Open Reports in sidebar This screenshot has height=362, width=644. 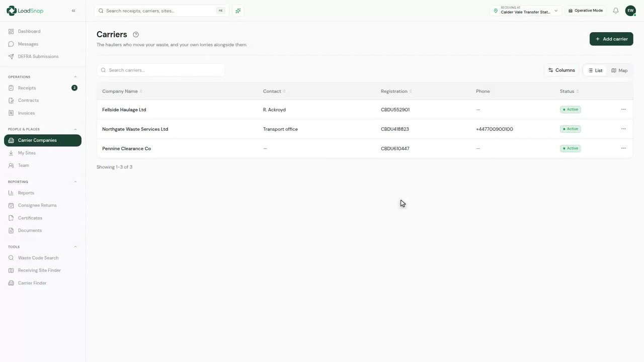[43, 193]
